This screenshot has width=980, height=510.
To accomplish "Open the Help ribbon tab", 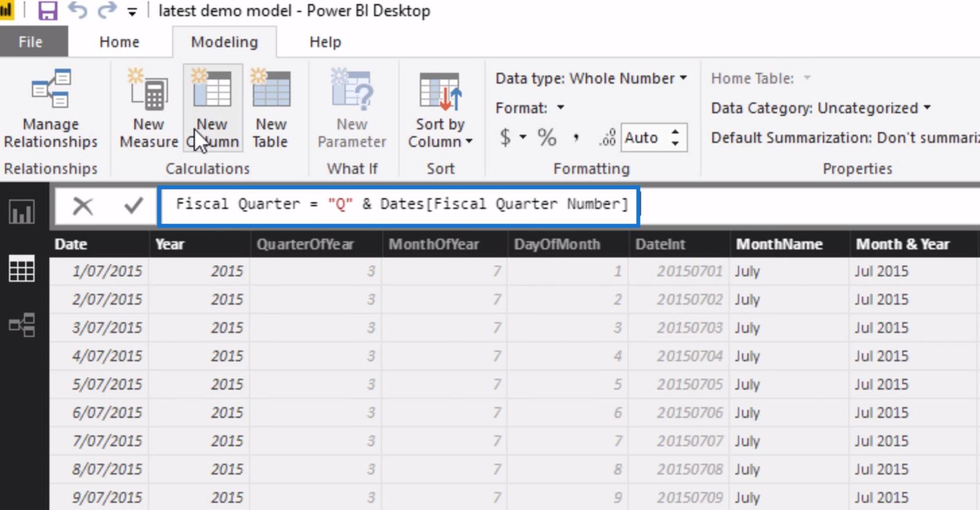I will point(325,42).
